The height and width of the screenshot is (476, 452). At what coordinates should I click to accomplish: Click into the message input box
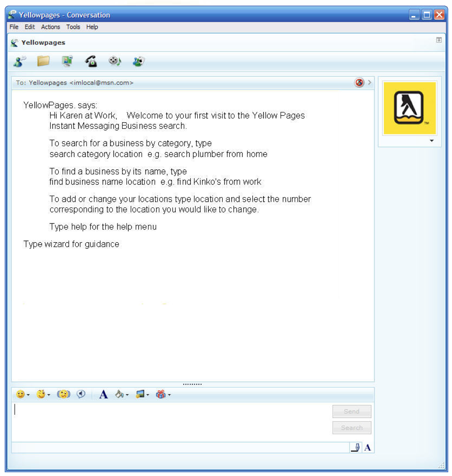click(x=171, y=421)
